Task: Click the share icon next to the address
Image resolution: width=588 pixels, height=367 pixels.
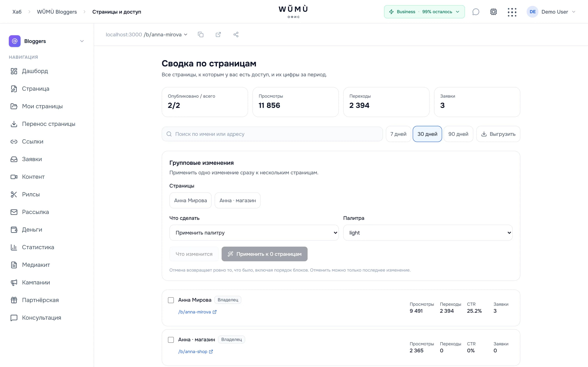Action: coord(236,34)
